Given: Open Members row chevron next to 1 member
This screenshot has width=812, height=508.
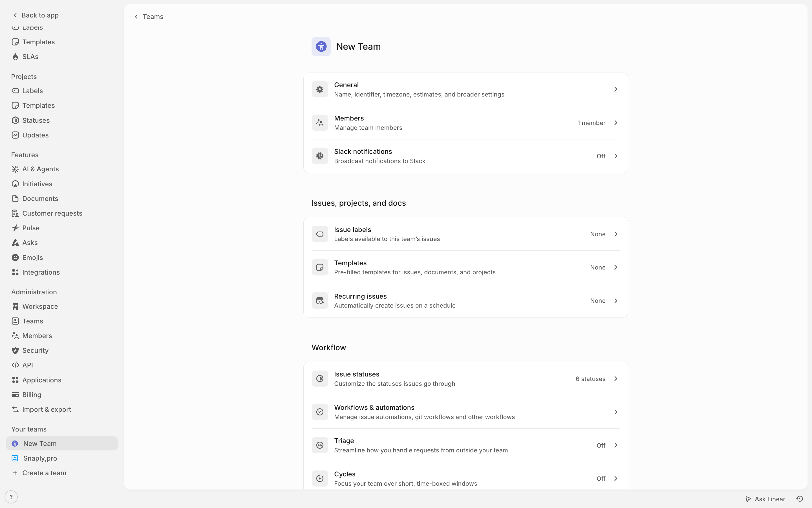Looking at the screenshot, I should pos(616,123).
